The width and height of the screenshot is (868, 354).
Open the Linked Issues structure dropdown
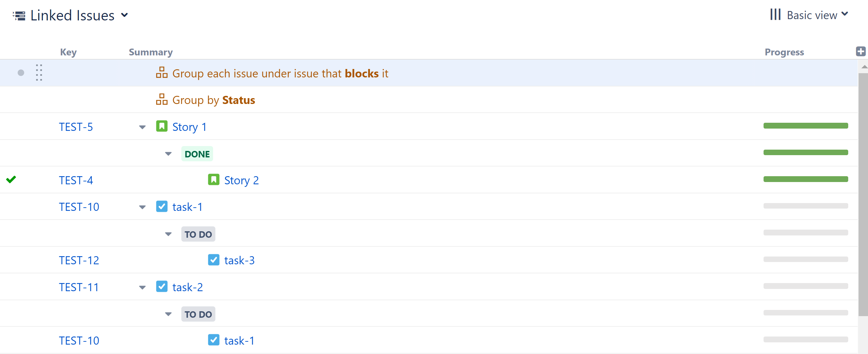124,15
